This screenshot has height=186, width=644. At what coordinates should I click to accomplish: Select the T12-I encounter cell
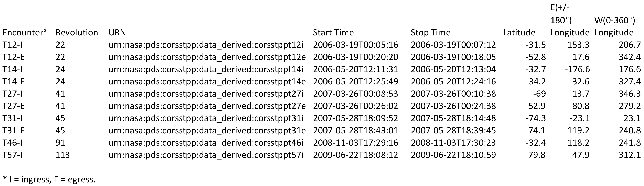(12, 45)
